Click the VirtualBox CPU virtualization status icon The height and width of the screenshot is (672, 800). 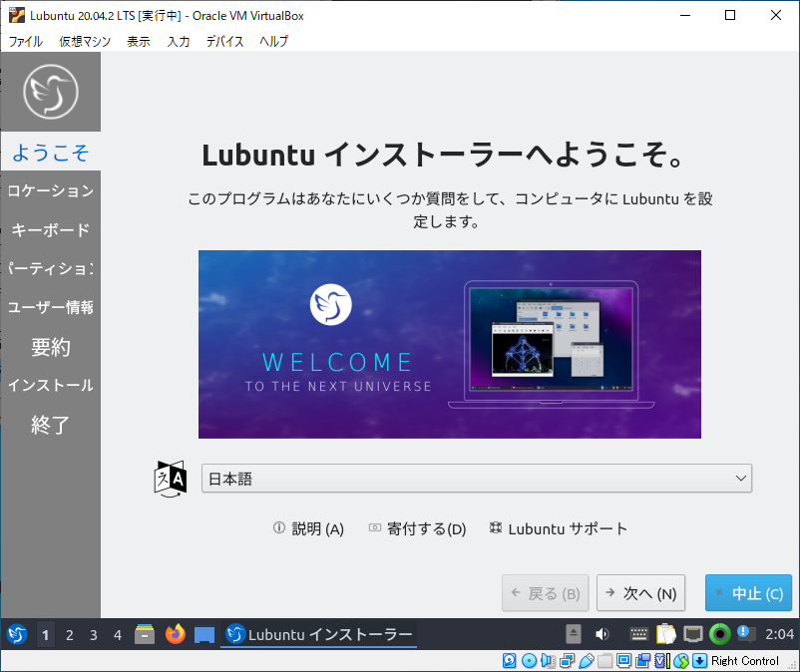coord(662,661)
